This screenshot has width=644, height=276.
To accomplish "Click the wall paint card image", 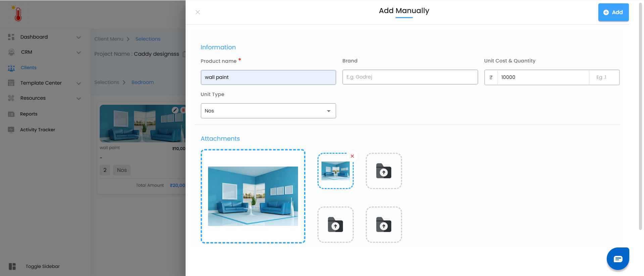I will (x=142, y=124).
